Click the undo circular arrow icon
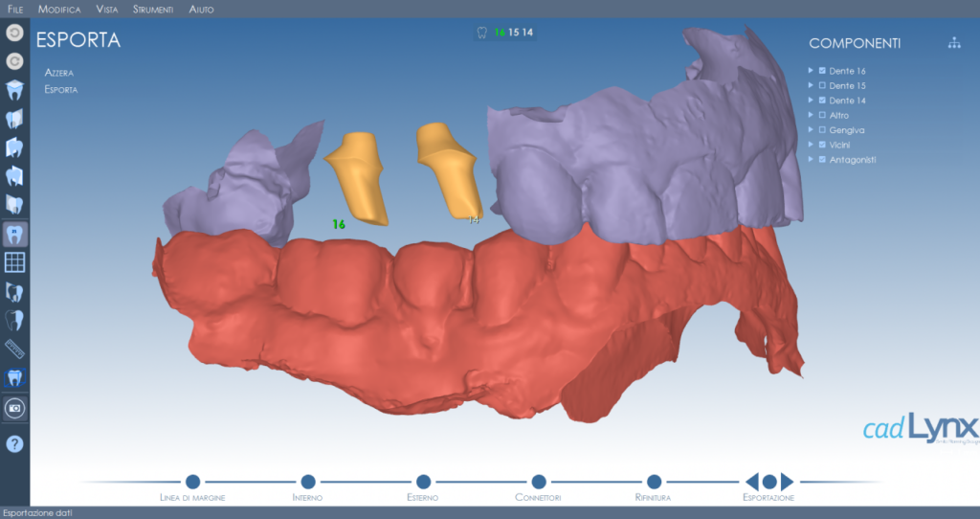This screenshot has width=980, height=519. [14, 33]
